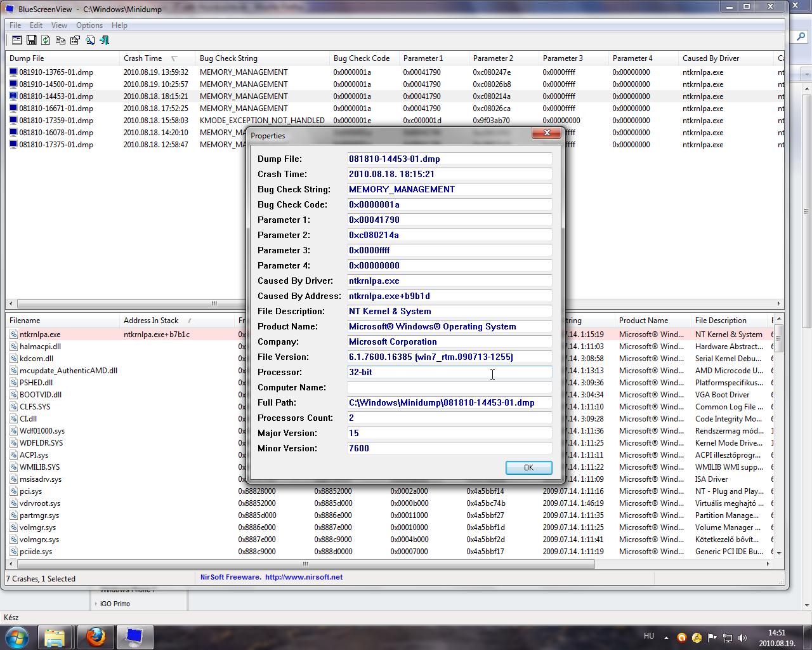Select volmgrx.sys in the driver list

coord(39,540)
